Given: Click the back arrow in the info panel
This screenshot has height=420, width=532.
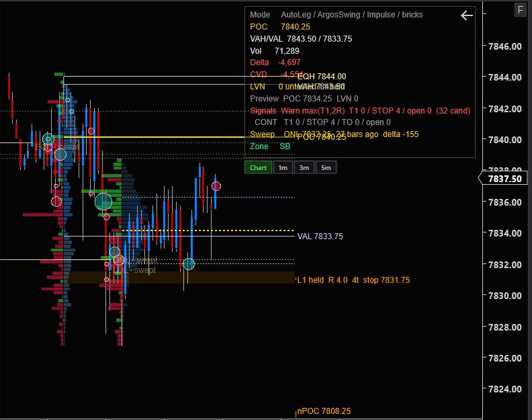Looking at the screenshot, I should pos(467,15).
